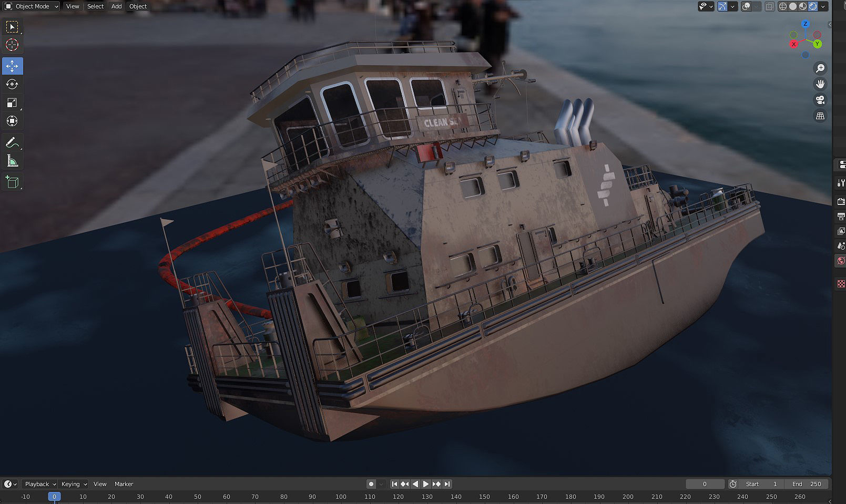
Task: Open the Tool properties tab
Action: (841, 183)
